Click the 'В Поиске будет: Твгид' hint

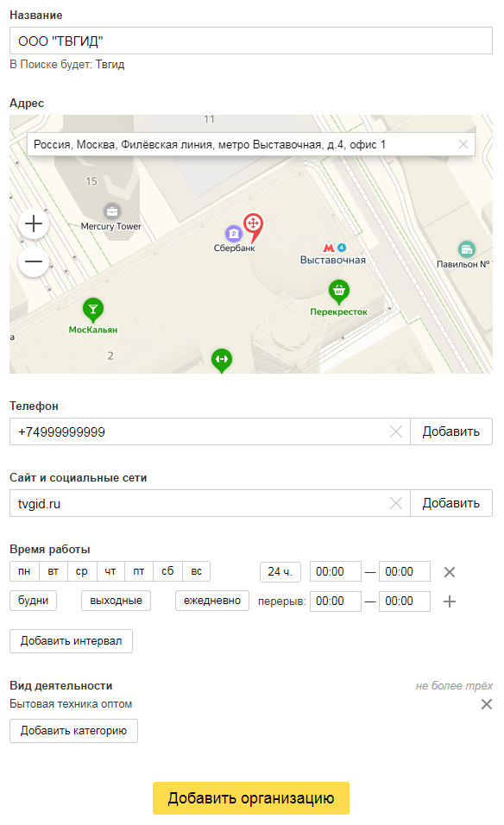coord(67,65)
